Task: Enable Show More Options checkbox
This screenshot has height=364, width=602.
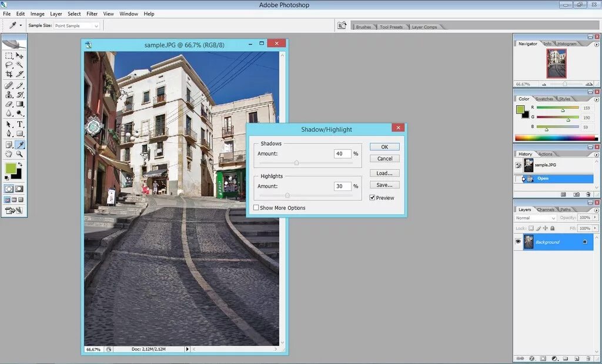Action: click(x=256, y=208)
